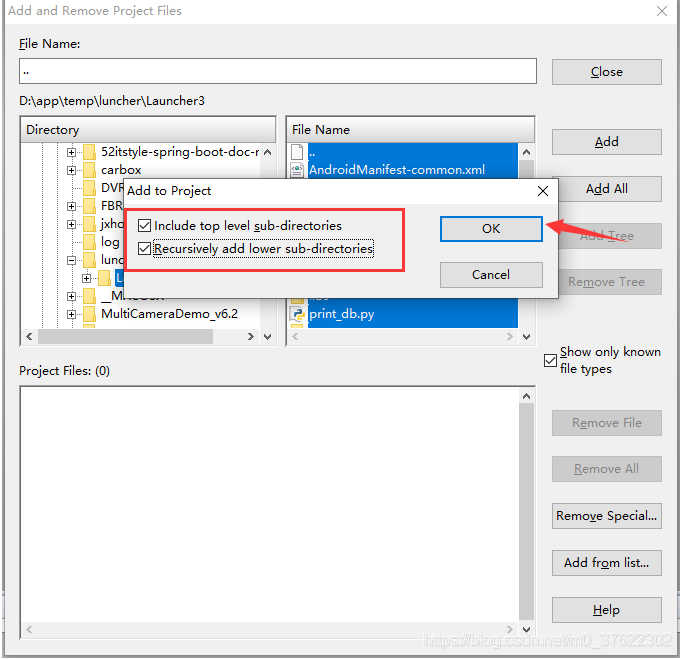Expand the MultiCameraDemo_v6.2 tree node

pos(71,314)
